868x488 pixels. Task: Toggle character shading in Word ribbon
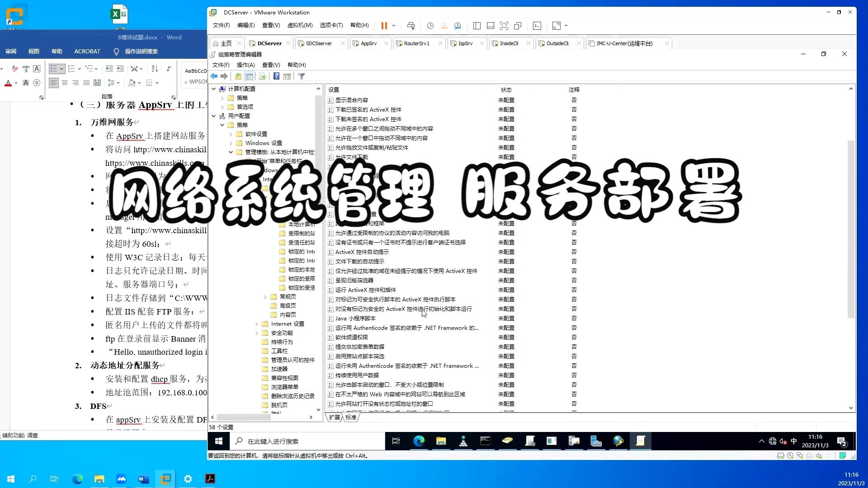tap(26, 83)
